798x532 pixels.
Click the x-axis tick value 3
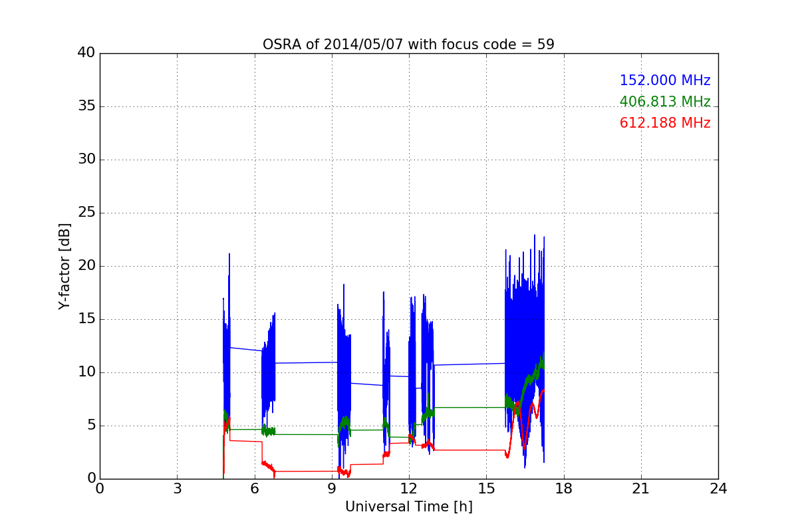(177, 489)
